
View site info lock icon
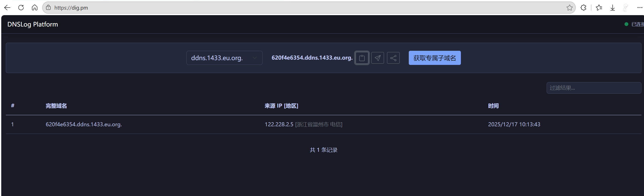point(48,8)
